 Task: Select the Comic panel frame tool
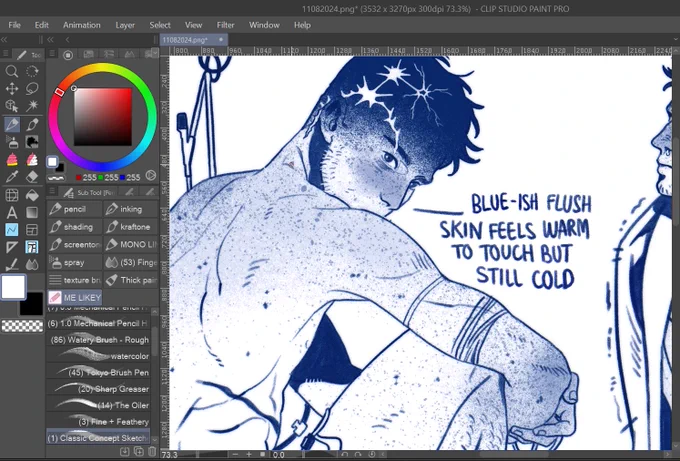pyautogui.click(x=32, y=229)
